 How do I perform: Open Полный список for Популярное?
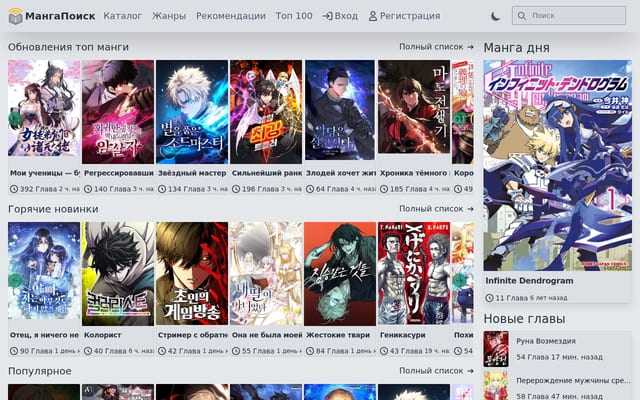436,371
